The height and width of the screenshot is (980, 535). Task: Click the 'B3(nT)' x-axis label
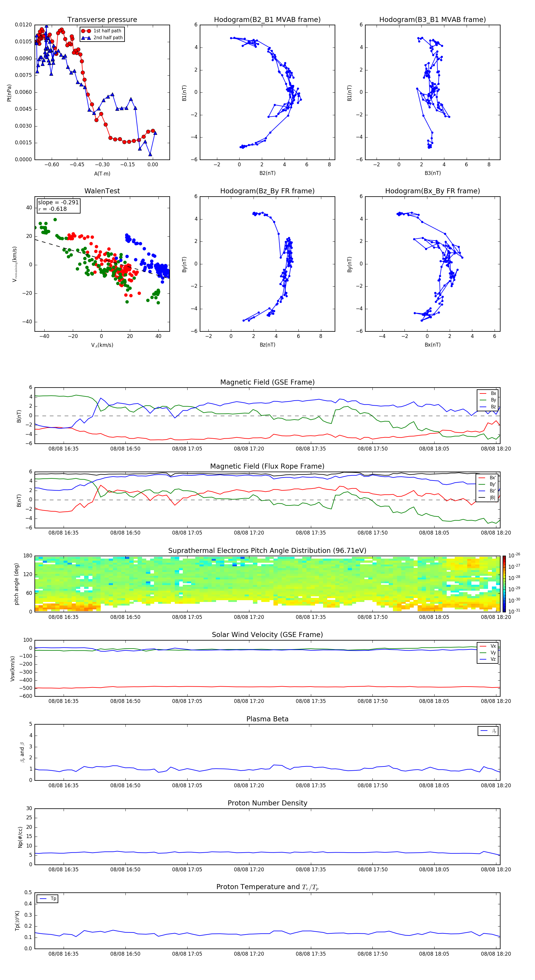432,173
